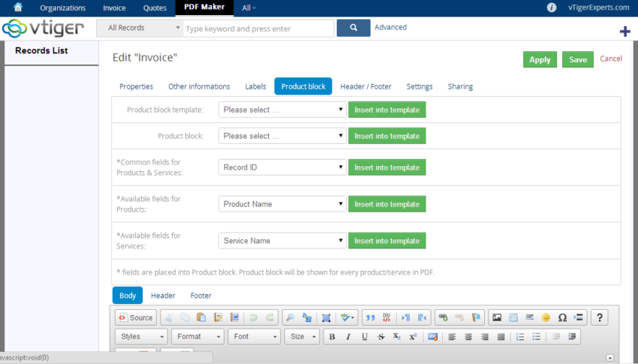Open the Service Name fields dropdown
Screen dimensions: 638x364
(x=282, y=240)
